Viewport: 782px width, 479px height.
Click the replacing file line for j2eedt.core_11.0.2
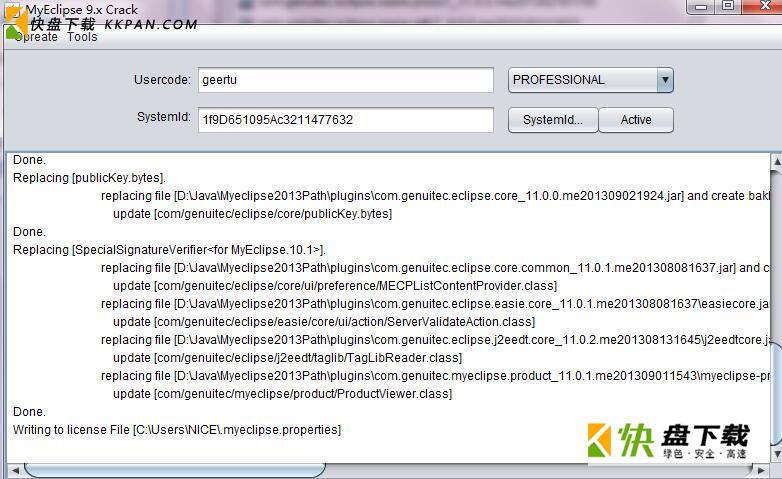tap(435, 340)
